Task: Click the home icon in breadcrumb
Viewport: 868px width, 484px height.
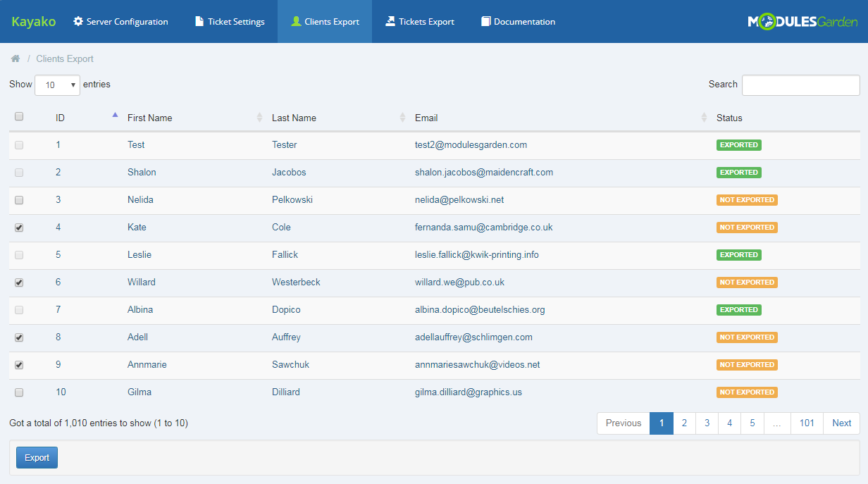Action: pos(15,59)
